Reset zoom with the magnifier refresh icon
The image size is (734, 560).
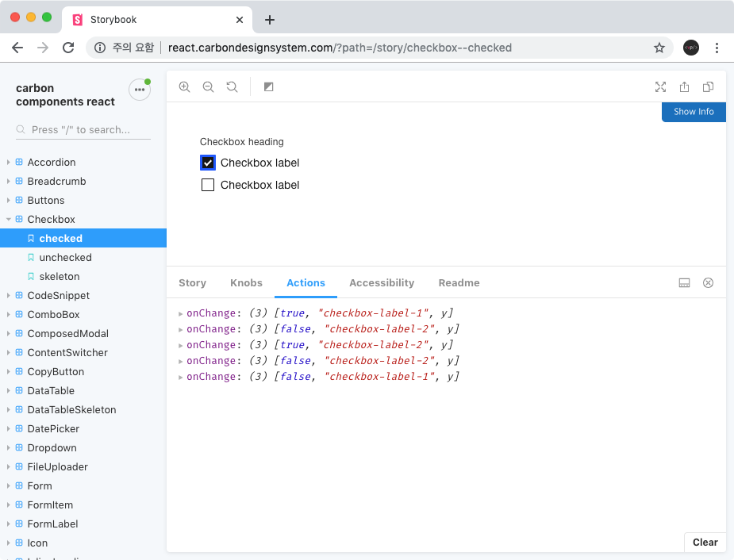click(x=232, y=86)
